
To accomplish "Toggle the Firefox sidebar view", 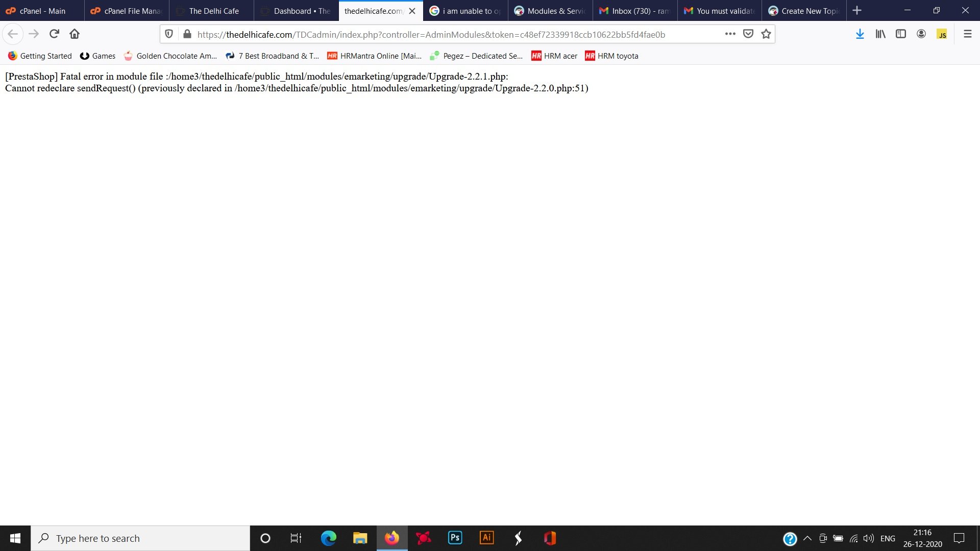I will click(901, 34).
